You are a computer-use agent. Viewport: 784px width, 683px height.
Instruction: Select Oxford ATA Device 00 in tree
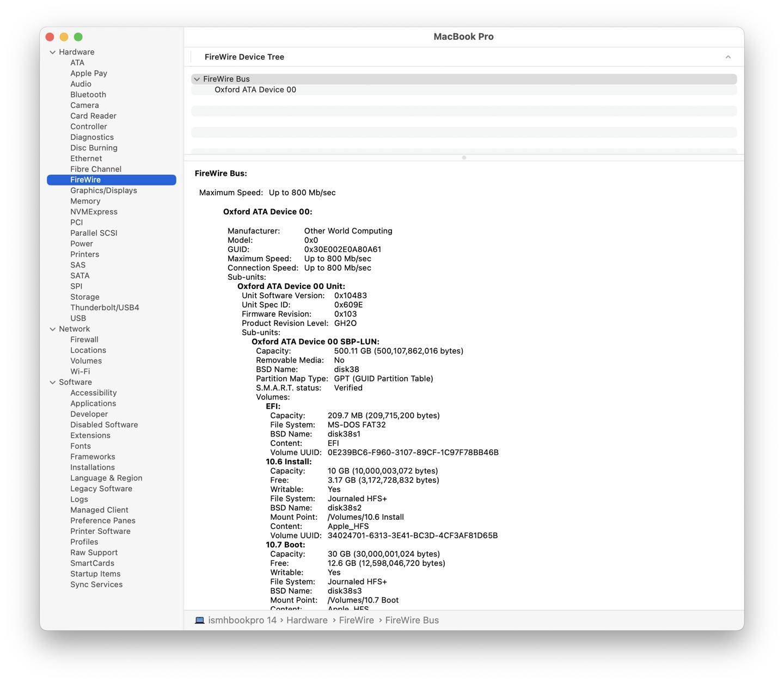255,90
